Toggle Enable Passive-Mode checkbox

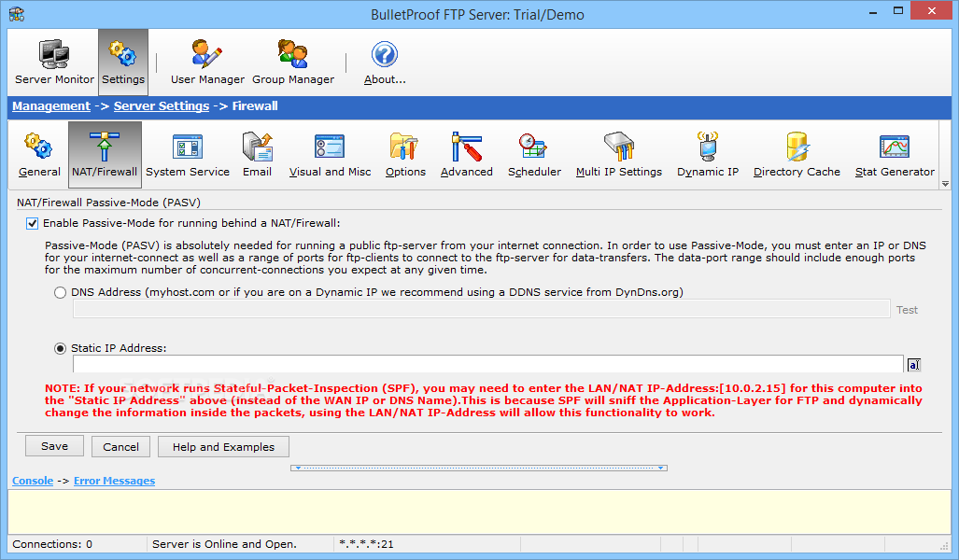32,224
